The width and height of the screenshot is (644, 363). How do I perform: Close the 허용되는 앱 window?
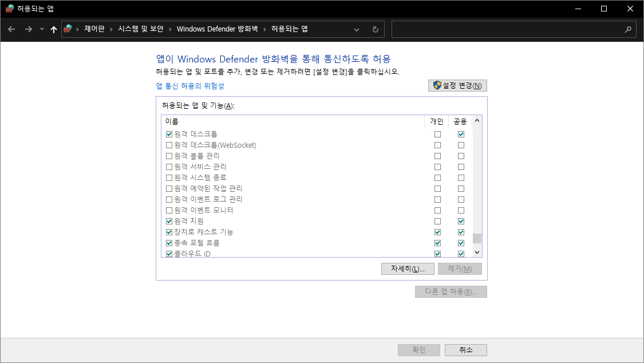(x=630, y=9)
